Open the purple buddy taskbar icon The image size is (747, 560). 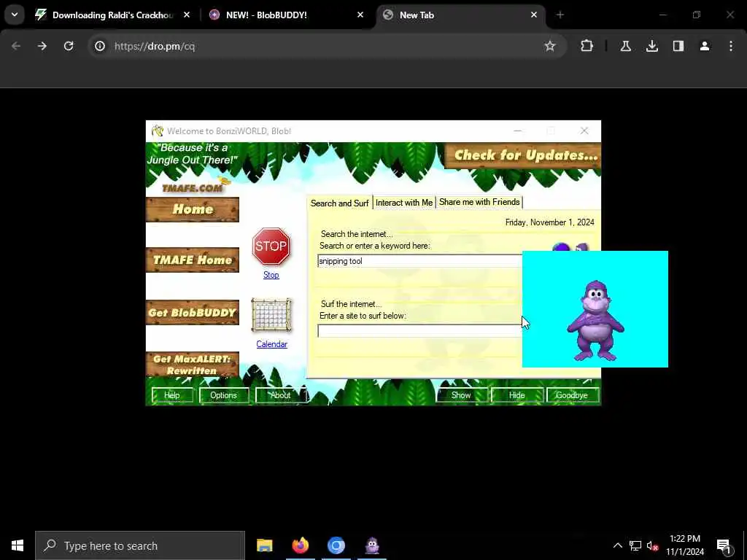(371, 545)
